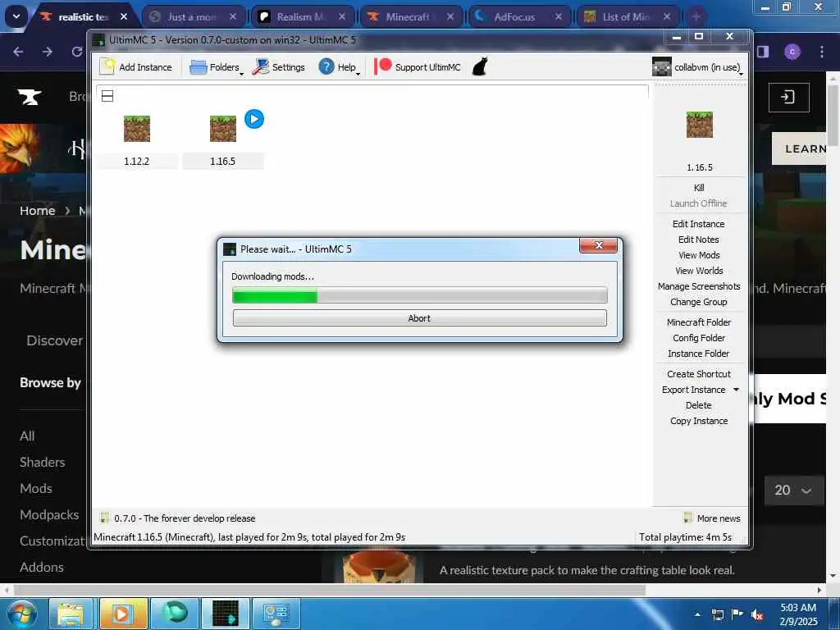Open a new browser tab with the plus button
The width and height of the screenshot is (840, 630).
pos(696,17)
